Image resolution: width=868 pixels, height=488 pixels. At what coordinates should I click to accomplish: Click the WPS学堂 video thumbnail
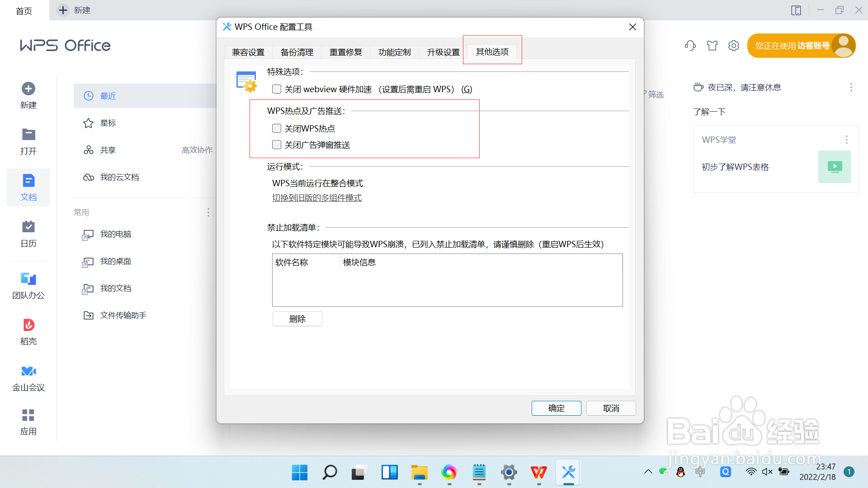pos(835,167)
